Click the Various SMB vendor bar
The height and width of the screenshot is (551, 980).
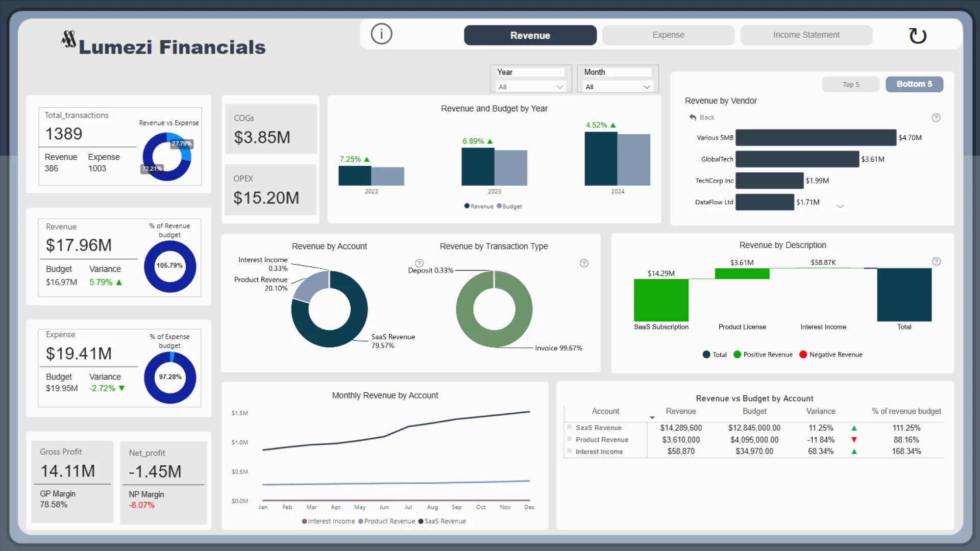(815, 138)
